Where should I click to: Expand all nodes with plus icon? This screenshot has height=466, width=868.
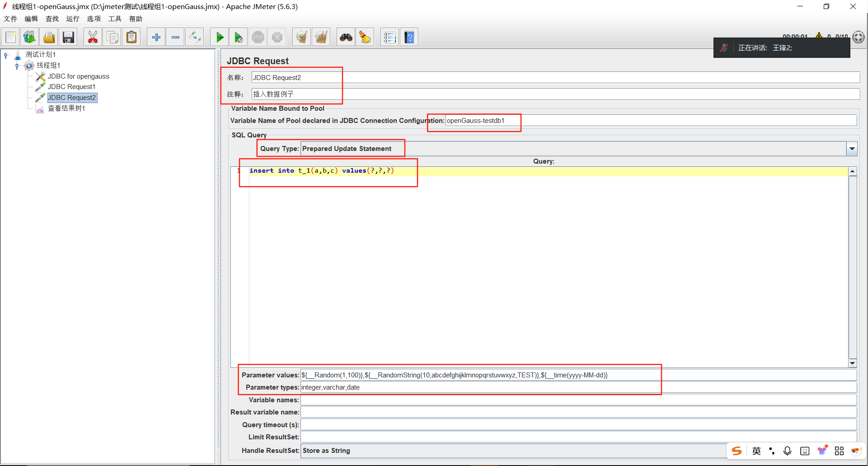click(156, 37)
